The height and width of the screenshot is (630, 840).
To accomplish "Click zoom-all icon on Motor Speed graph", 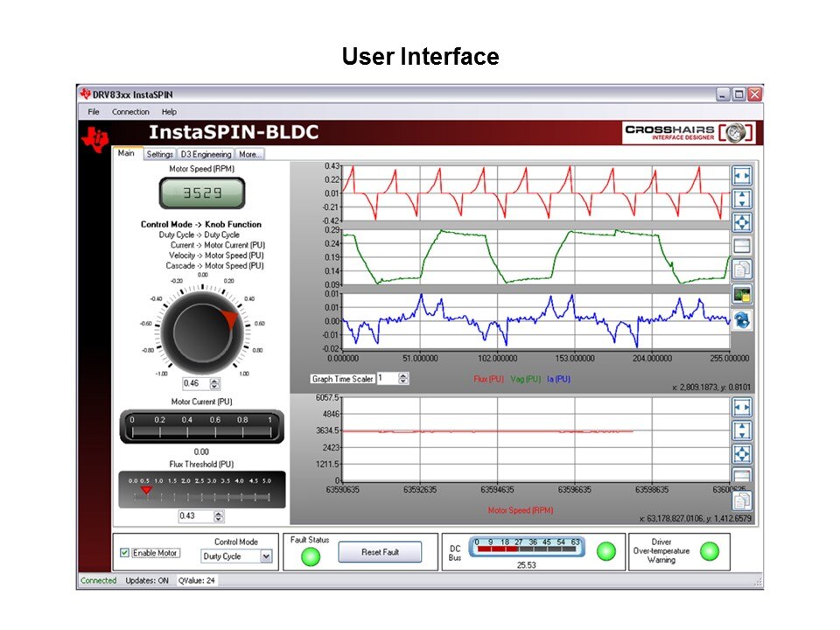I will tap(741, 454).
